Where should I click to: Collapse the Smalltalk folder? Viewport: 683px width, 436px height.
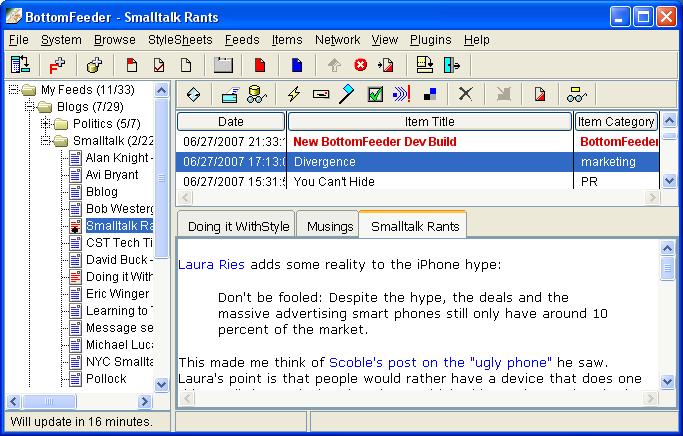[x=45, y=141]
